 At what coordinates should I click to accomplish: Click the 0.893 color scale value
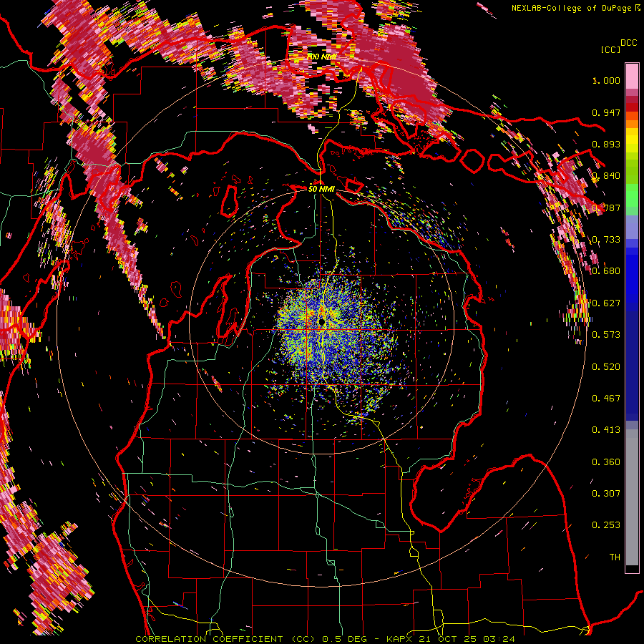tap(606, 144)
